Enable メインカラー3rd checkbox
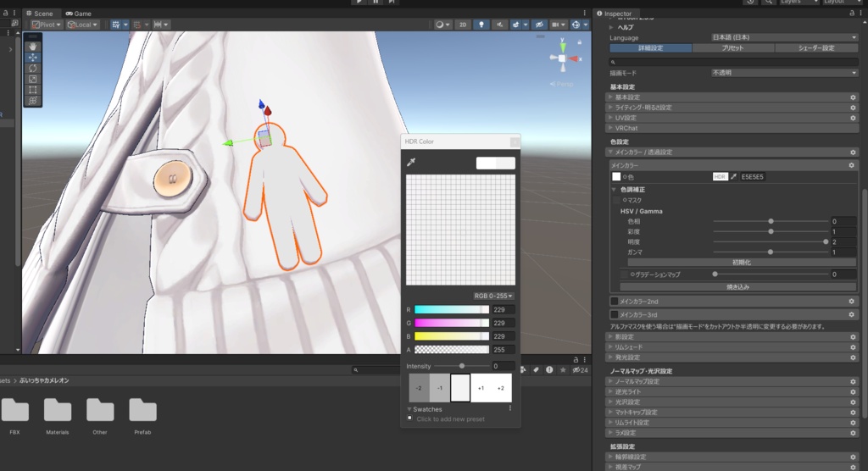 pyautogui.click(x=614, y=314)
